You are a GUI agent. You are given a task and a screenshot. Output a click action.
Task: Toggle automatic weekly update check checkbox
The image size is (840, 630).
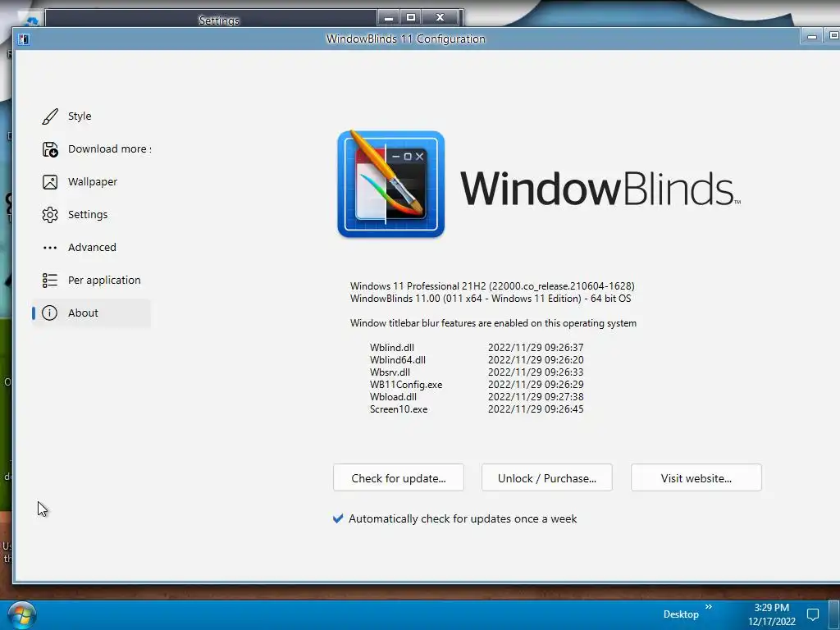[338, 518]
